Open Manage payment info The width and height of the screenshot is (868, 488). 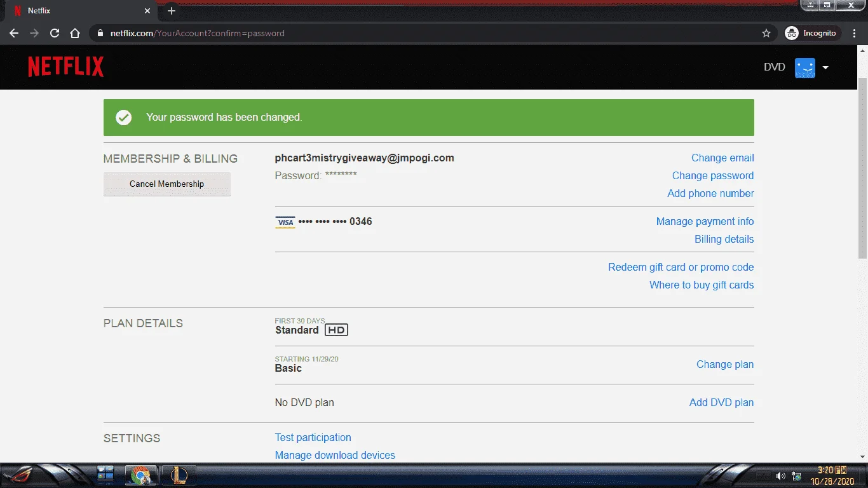coord(705,222)
